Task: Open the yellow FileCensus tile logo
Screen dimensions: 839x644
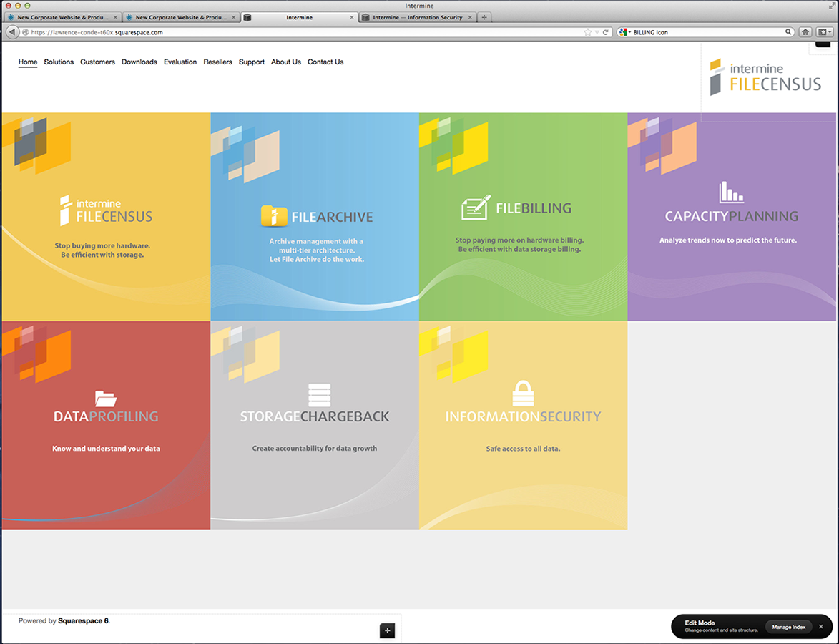Action: coord(106,210)
